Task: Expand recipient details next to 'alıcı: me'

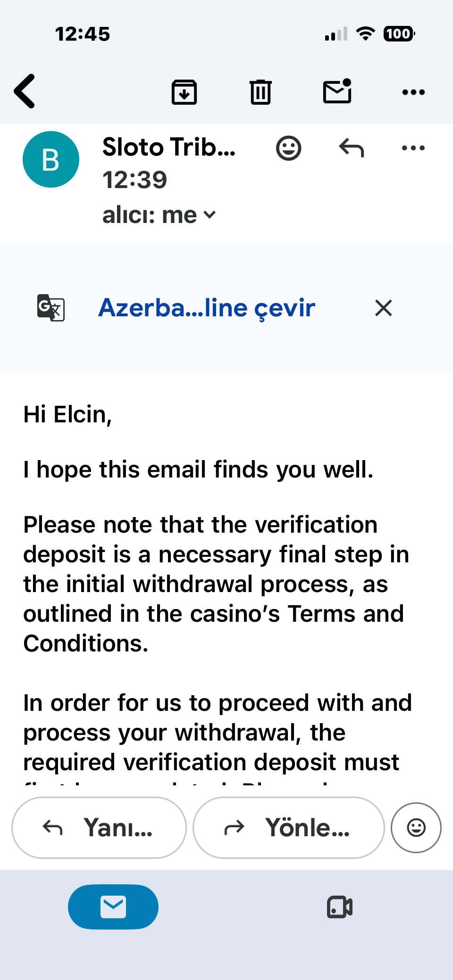Action: tap(210, 215)
